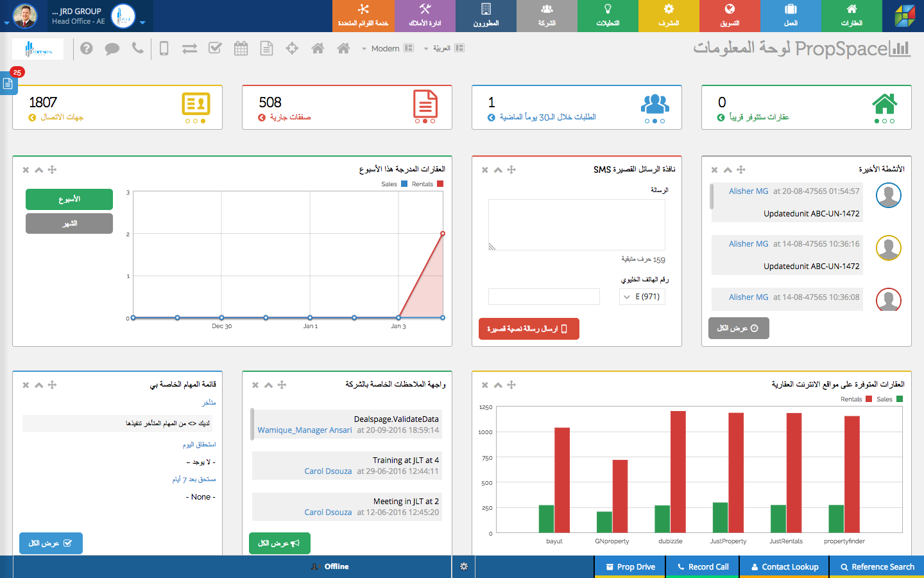
Task: Open the mobile device icon in toolbar
Action: [164, 48]
